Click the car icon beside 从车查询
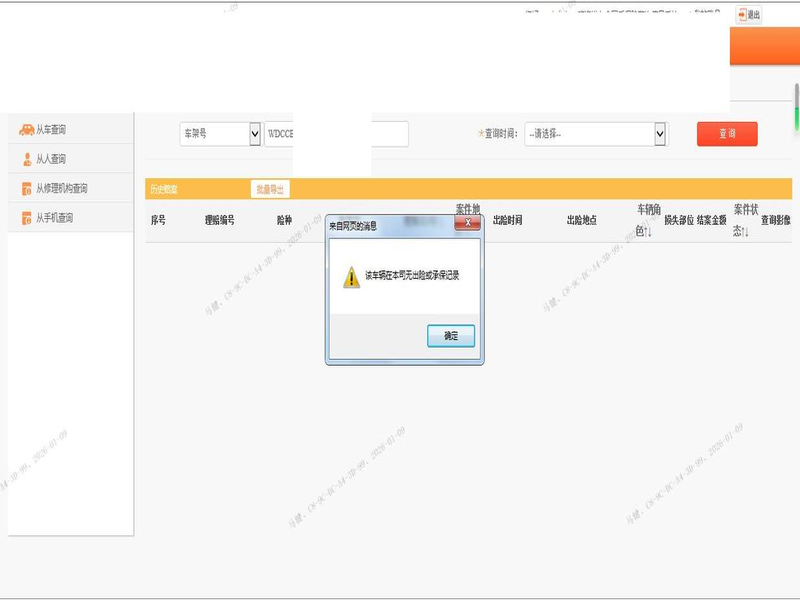This screenshot has width=800, height=600. pos(27,130)
